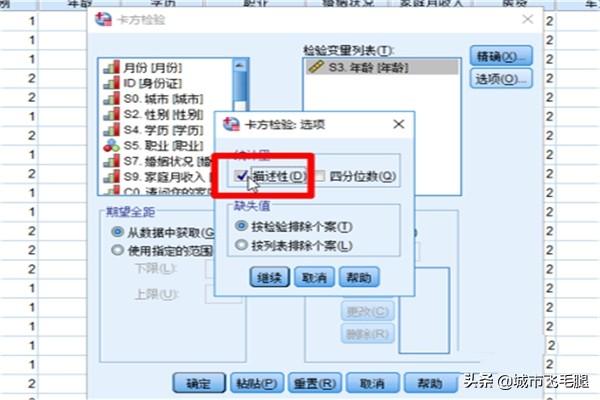Select 从数据中获取 radio option
Screen dimensions: 600x400
[x=117, y=232]
